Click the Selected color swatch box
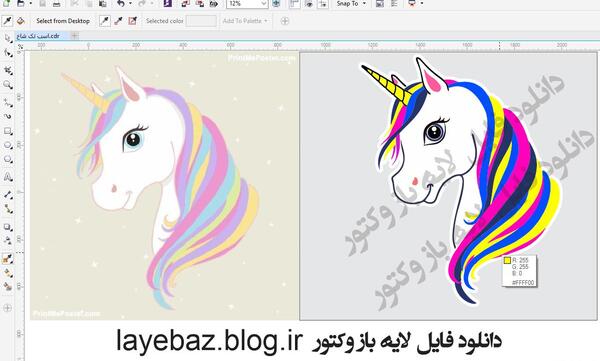 pyautogui.click(x=201, y=21)
